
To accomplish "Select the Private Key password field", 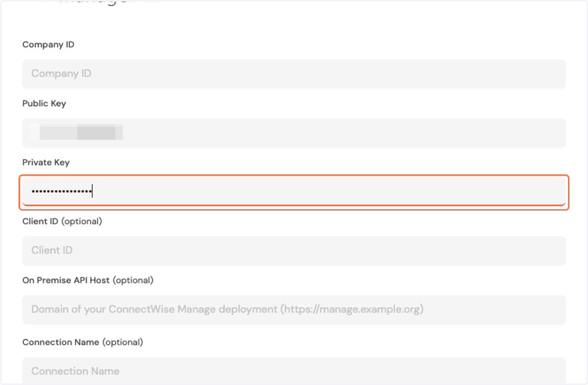I will coord(294,192).
